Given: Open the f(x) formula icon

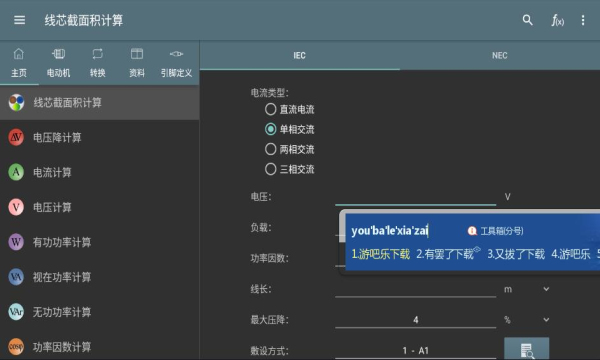Looking at the screenshot, I should pyautogui.click(x=557, y=20).
